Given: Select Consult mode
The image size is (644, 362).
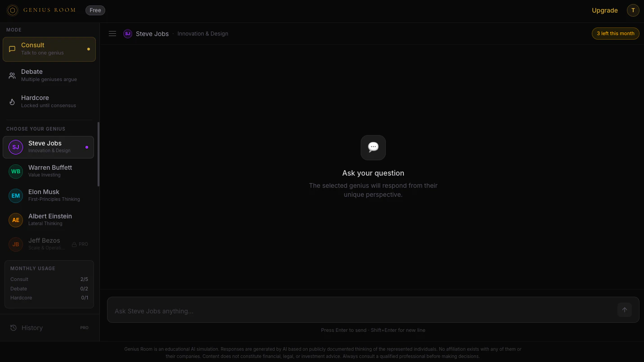Looking at the screenshot, I should coord(49,49).
